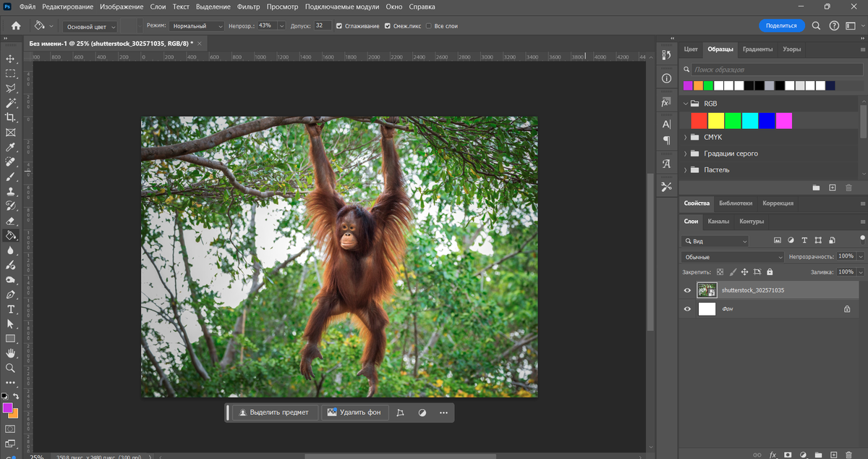Open the Layer Effects (fx) panel icon

pos(665,102)
